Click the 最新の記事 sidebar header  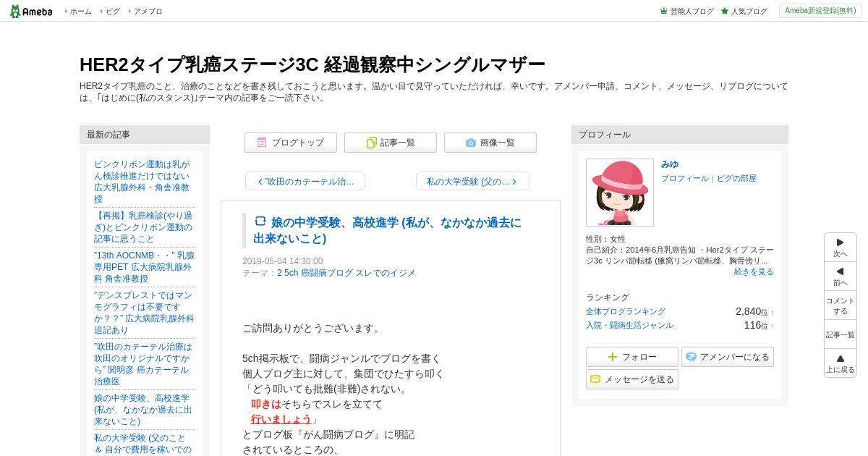click(145, 135)
